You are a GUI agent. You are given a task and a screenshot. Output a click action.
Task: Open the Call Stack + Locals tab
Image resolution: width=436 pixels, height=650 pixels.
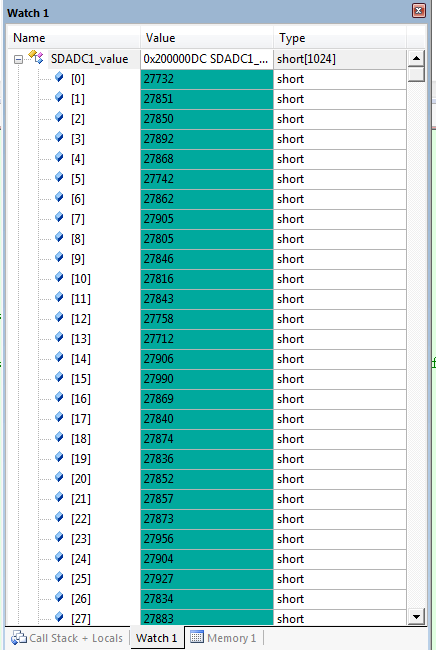tap(68, 638)
